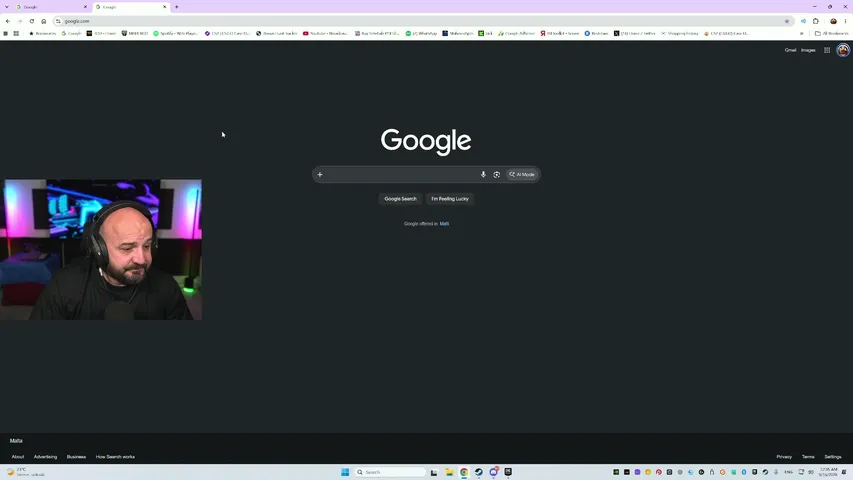Viewport: 853px width, 480px height.
Task: Open Gmail link at top right
Action: pyautogui.click(x=790, y=50)
